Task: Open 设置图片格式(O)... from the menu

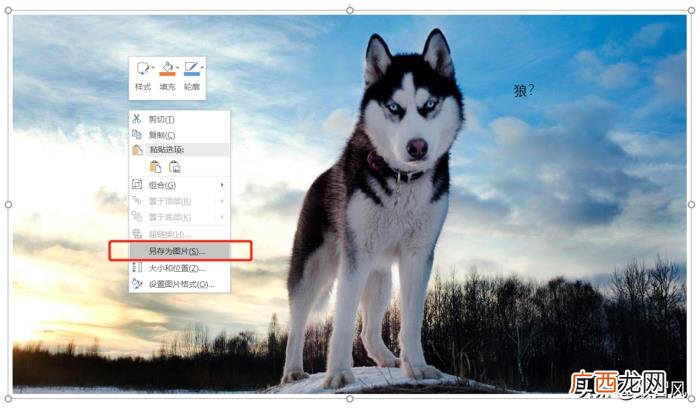Action: pos(179,284)
